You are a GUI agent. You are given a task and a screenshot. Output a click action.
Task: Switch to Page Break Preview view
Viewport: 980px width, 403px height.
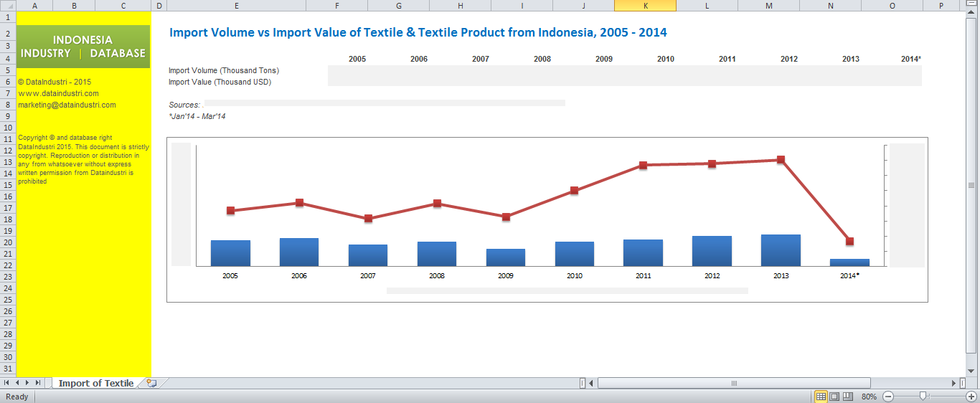click(847, 397)
